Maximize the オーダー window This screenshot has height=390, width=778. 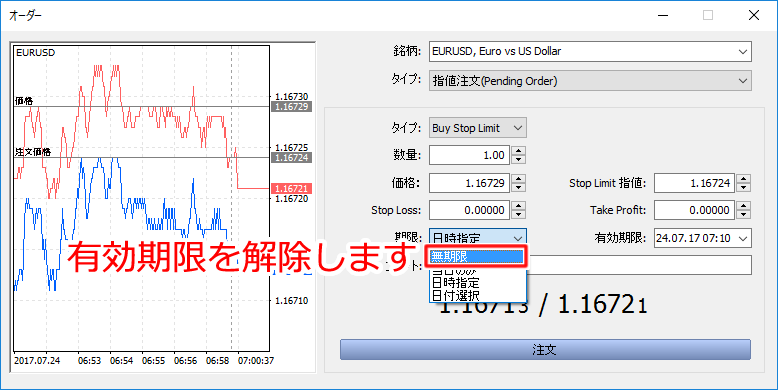click(x=708, y=15)
